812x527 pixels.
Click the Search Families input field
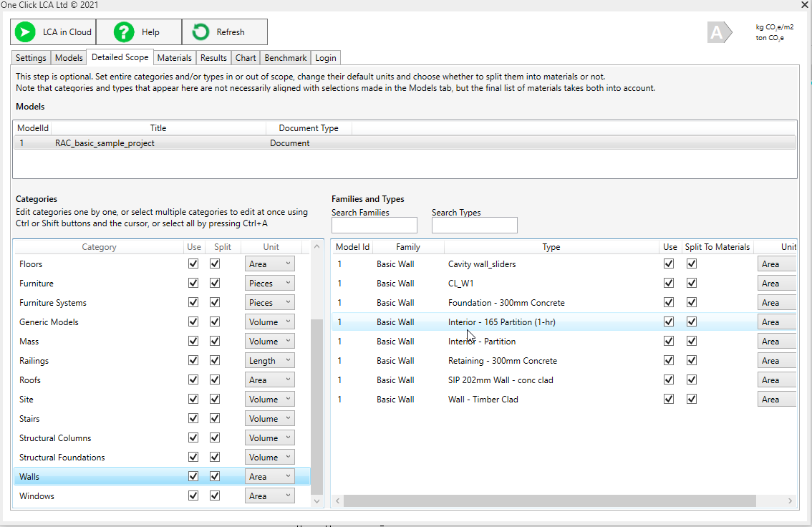(374, 226)
